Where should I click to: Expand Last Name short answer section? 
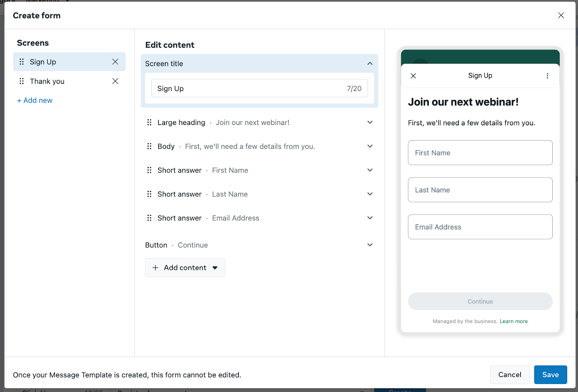(x=370, y=194)
